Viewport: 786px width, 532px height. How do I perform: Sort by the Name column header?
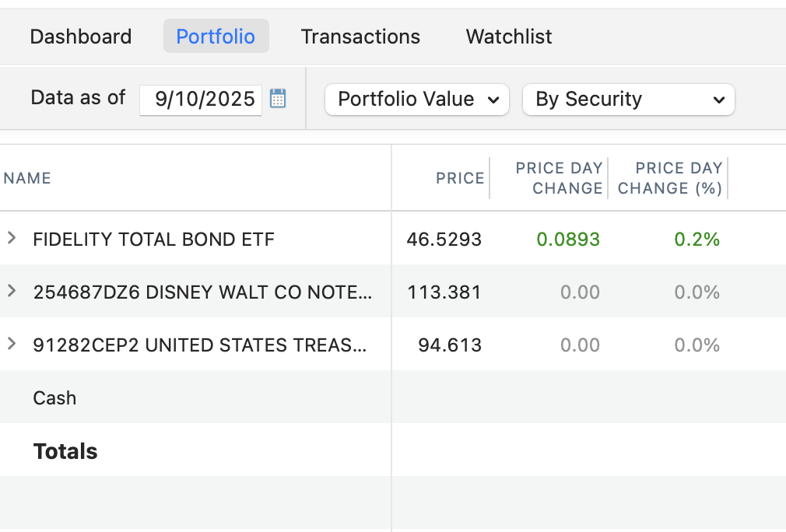pos(27,178)
